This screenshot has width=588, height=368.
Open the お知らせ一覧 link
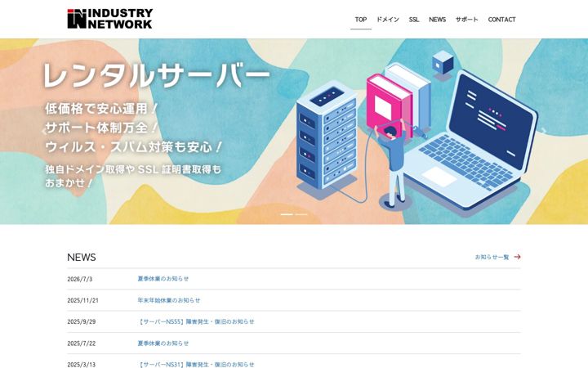(x=492, y=258)
